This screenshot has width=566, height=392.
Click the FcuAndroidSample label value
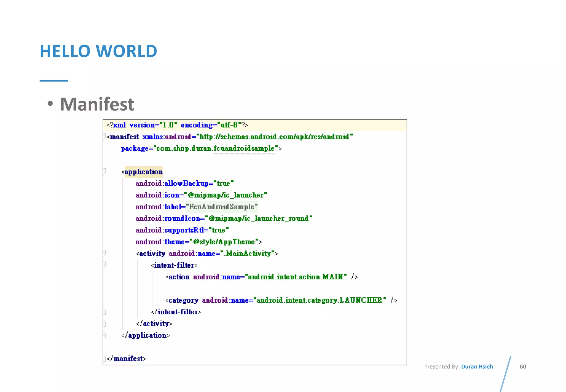tap(221, 207)
